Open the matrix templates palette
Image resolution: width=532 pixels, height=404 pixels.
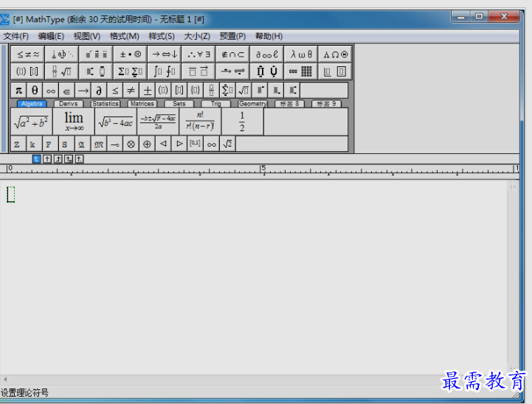click(301, 72)
